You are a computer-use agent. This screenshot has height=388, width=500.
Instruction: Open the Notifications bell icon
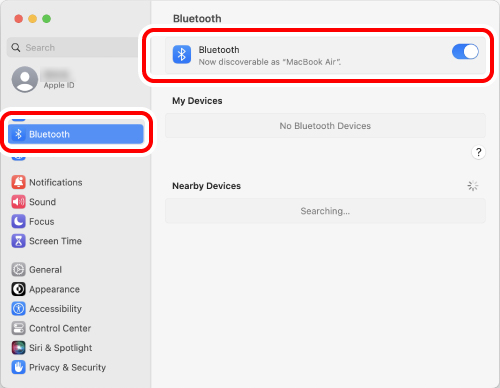point(18,182)
